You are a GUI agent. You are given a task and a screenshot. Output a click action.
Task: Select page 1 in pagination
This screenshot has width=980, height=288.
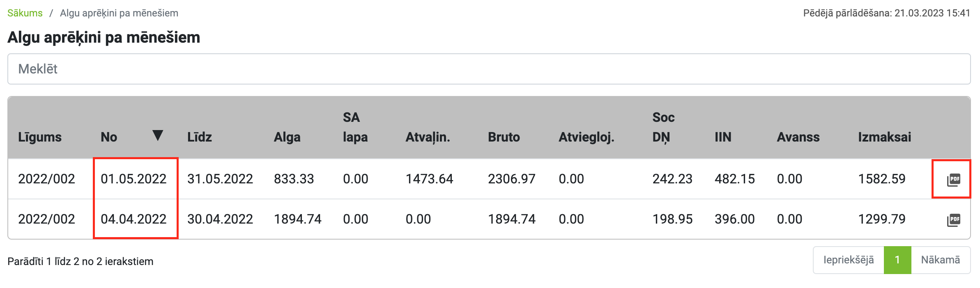tap(897, 260)
